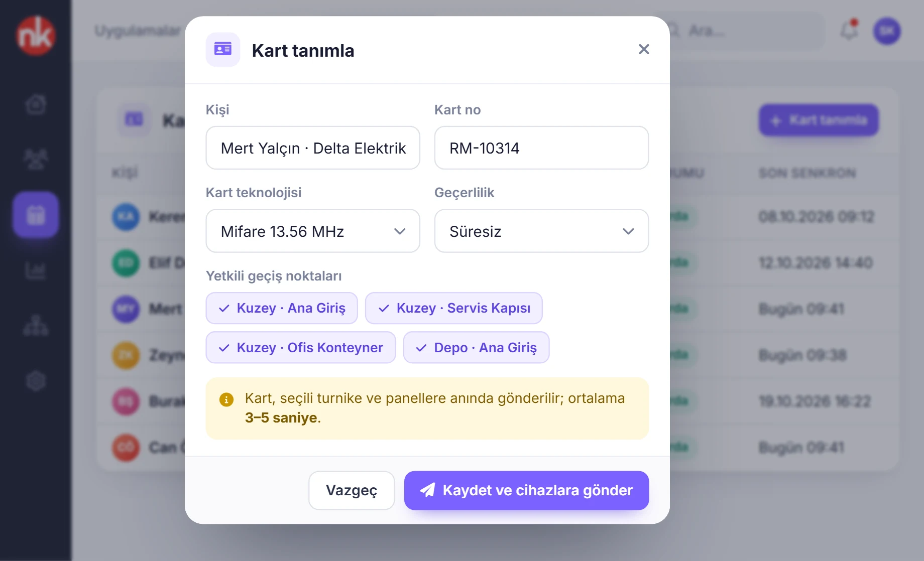Image resolution: width=924 pixels, height=561 pixels.
Task: Open the organization hierarchy icon in sidebar
Action: (x=36, y=326)
